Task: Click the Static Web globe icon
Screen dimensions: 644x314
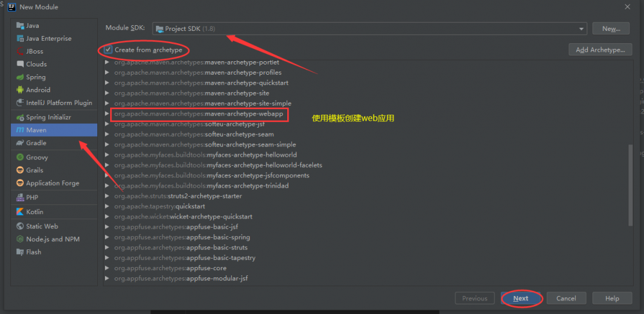Action: [20, 226]
